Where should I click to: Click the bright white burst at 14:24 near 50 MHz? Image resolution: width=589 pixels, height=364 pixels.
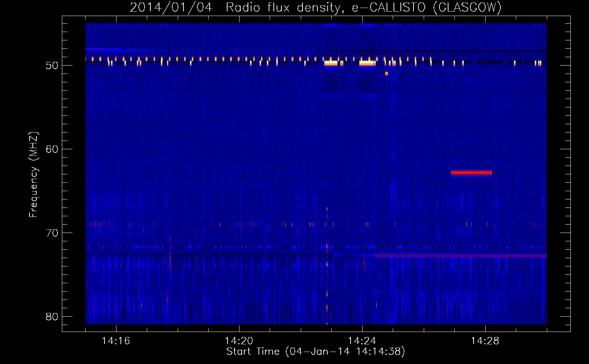point(367,63)
